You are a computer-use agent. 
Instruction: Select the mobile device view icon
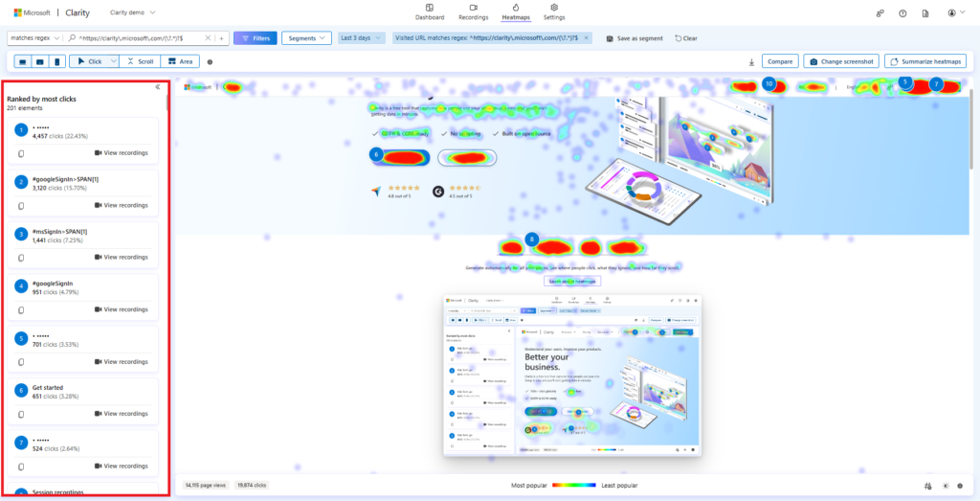click(x=57, y=61)
